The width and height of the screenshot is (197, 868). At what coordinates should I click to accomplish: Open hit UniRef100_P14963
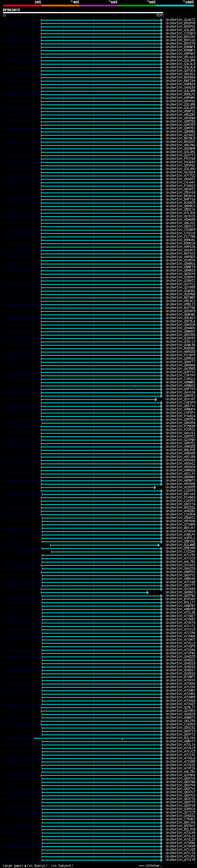click(x=180, y=497)
